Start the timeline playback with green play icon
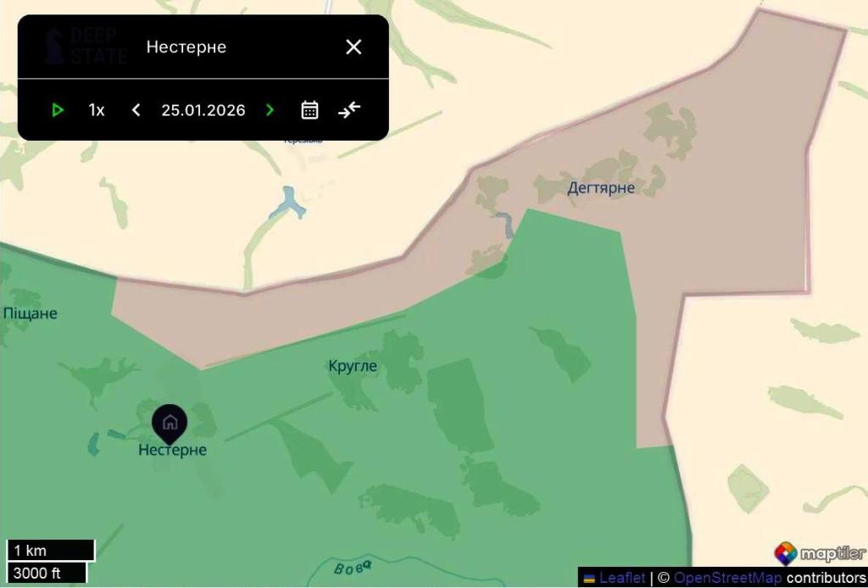Screen dimensions: 868x588 point(57,110)
